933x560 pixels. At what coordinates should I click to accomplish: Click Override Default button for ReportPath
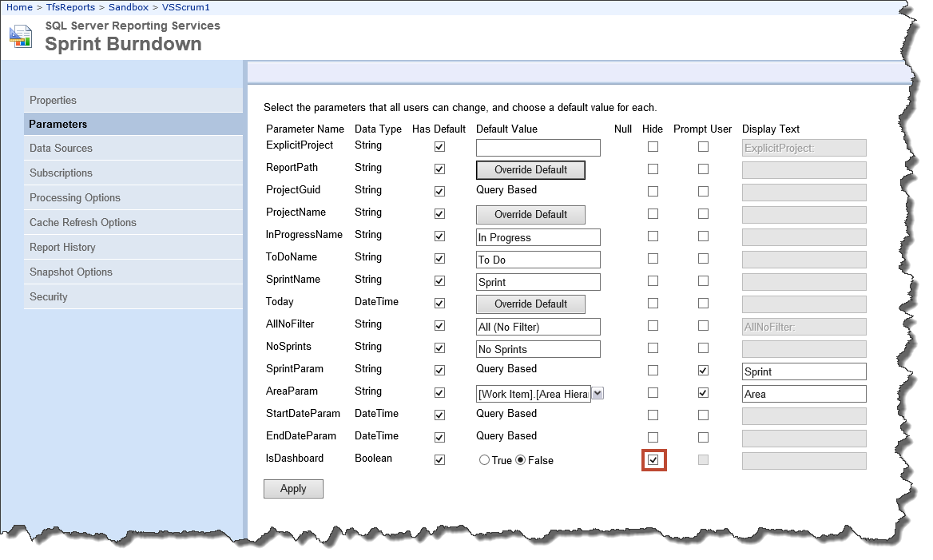530,170
